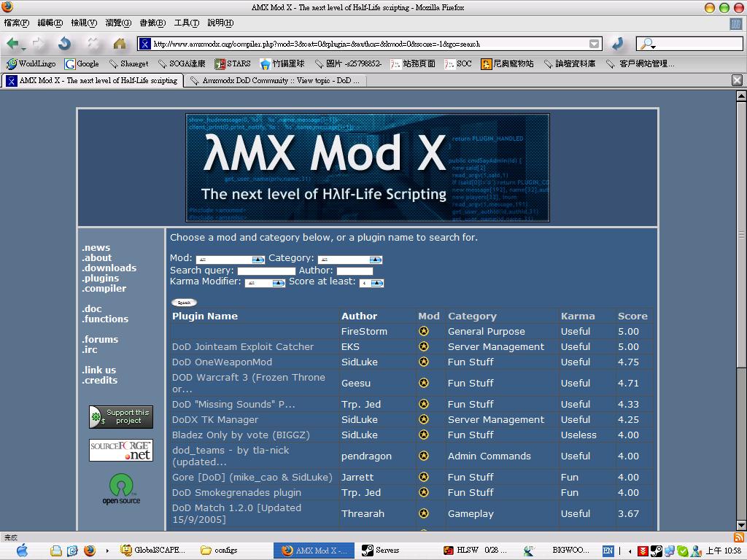Open the .forums sidebar link

tap(100, 340)
